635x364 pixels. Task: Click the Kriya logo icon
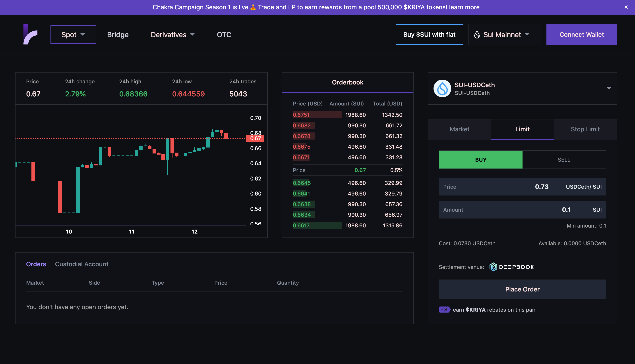[30, 34]
